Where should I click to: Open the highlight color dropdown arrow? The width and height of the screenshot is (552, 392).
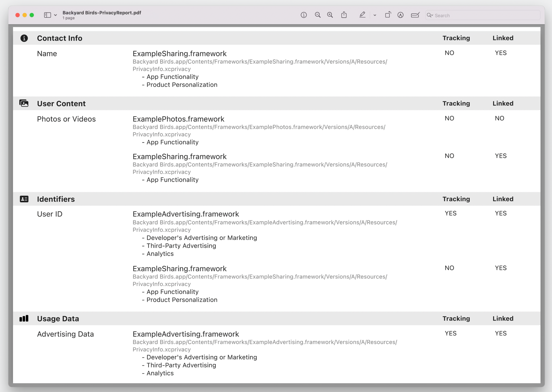coord(375,15)
